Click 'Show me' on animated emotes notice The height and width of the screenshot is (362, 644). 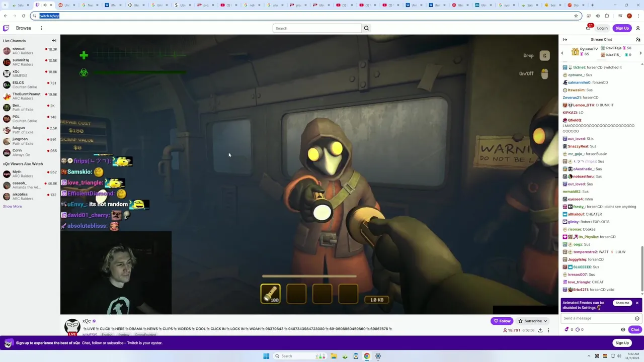tap(622, 303)
